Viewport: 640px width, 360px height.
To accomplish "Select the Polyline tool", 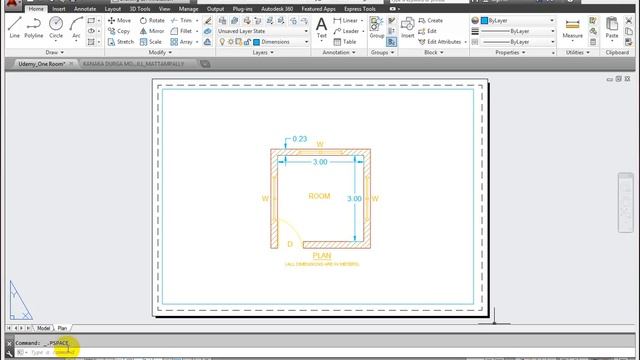I will 33,28.
